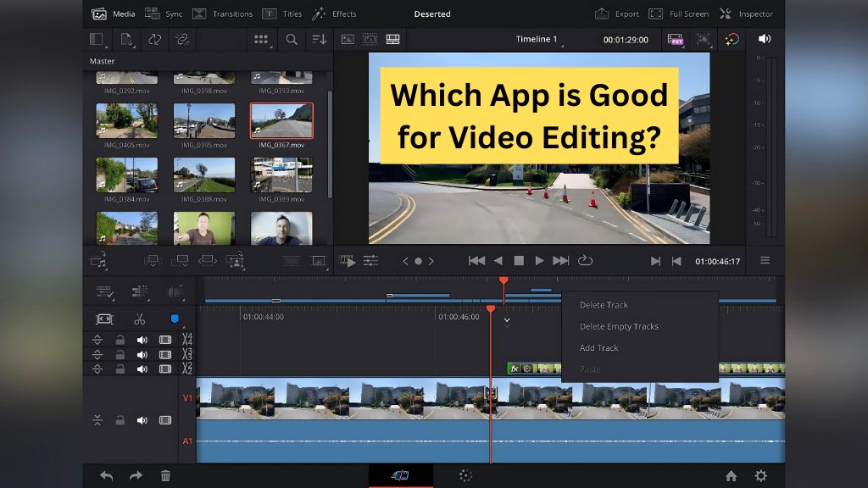Image resolution: width=868 pixels, height=488 pixels.
Task: Switch viewer to Source Tape mode
Action: [370, 39]
